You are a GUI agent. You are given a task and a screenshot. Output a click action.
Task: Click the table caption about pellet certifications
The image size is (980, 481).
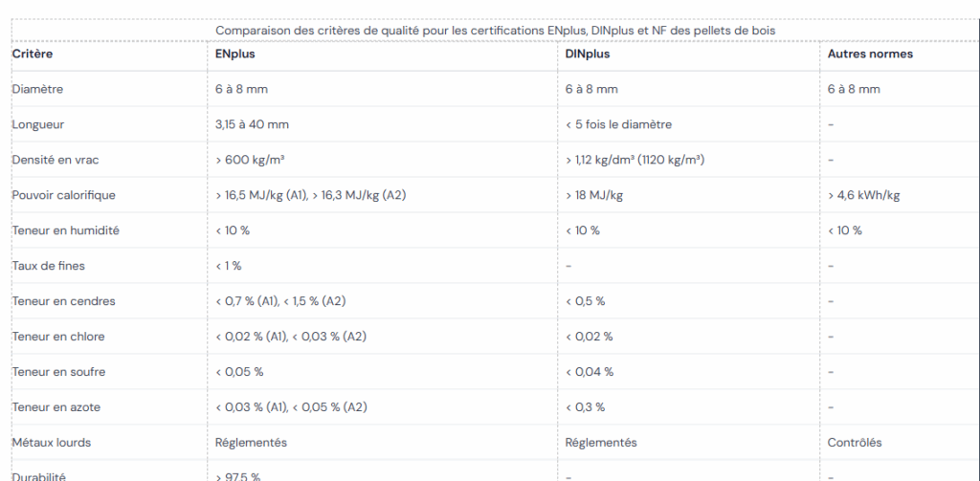(x=495, y=31)
